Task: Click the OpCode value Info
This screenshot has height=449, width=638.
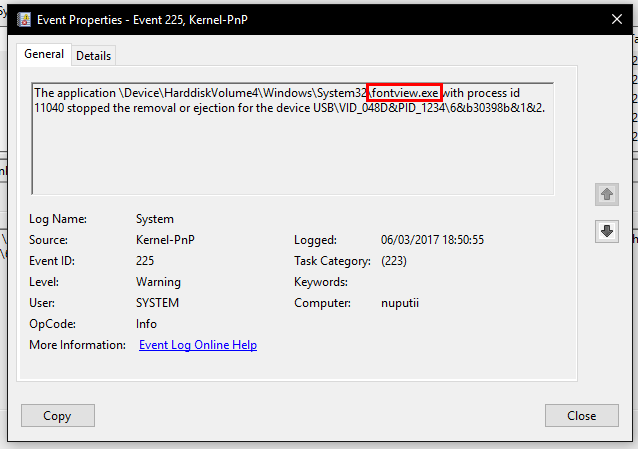Action: 146,324
